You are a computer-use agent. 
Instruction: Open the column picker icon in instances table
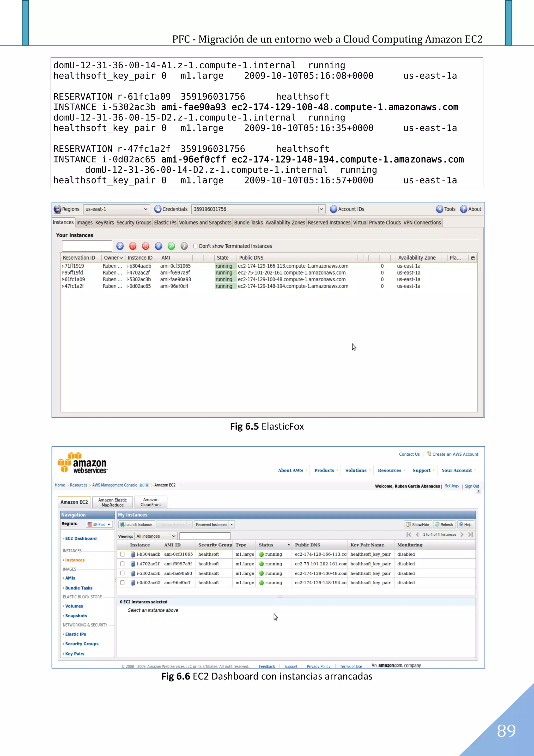(473, 258)
